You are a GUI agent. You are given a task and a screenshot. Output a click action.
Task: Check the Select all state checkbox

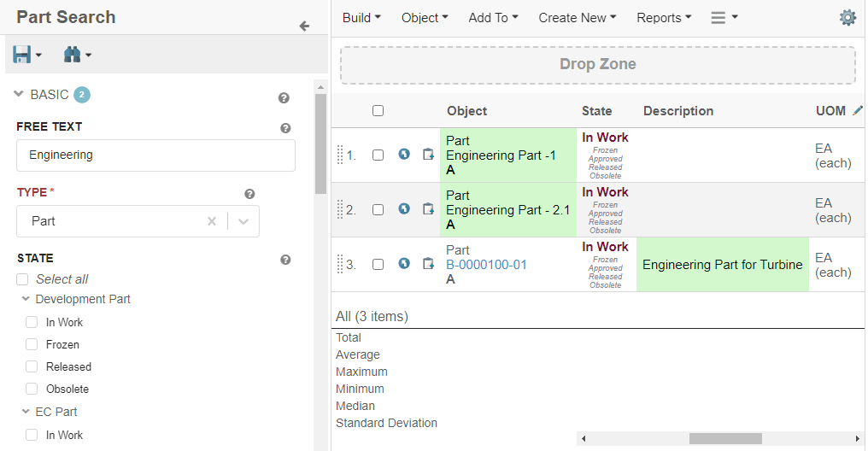tap(22, 279)
